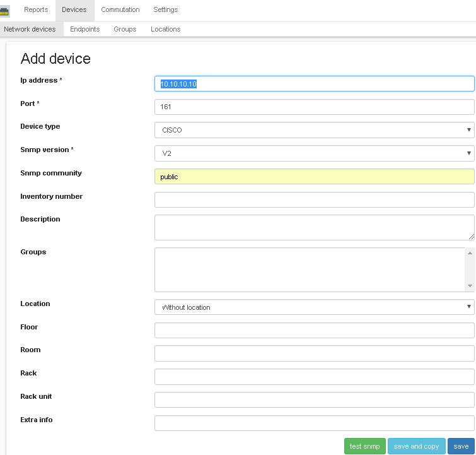Switch to the Groups tab
Viewport: 476px width, 455px height.
[125, 29]
